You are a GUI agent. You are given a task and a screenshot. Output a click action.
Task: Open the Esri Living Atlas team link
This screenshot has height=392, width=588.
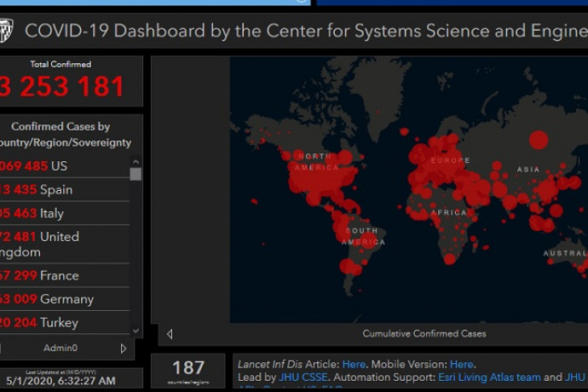489,377
